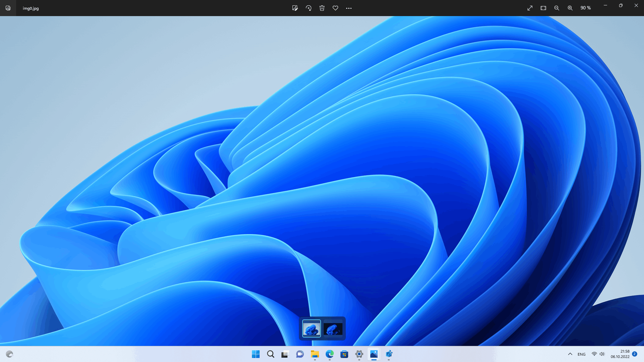This screenshot has height=362, width=644.
Task: Select the light wallpaper thumbnail in filmstrip
Action: pos(312,328)
